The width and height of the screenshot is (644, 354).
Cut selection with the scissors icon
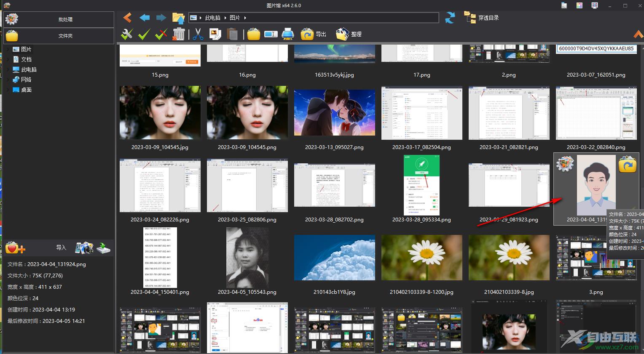198,34
